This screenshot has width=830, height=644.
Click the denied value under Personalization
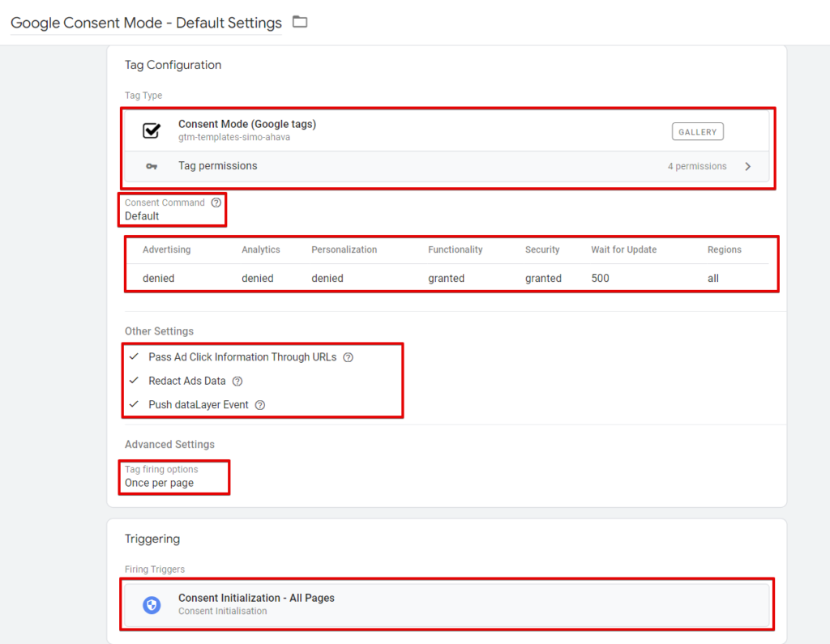coord(327,279)
